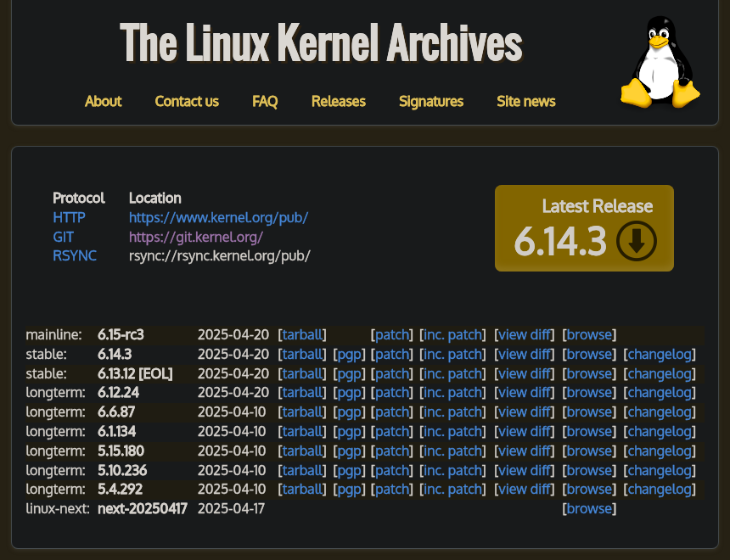This screenshot has width=730, height=560.
Task: Click The Linux Kernel Archives title
Action: tap(321, 42)
